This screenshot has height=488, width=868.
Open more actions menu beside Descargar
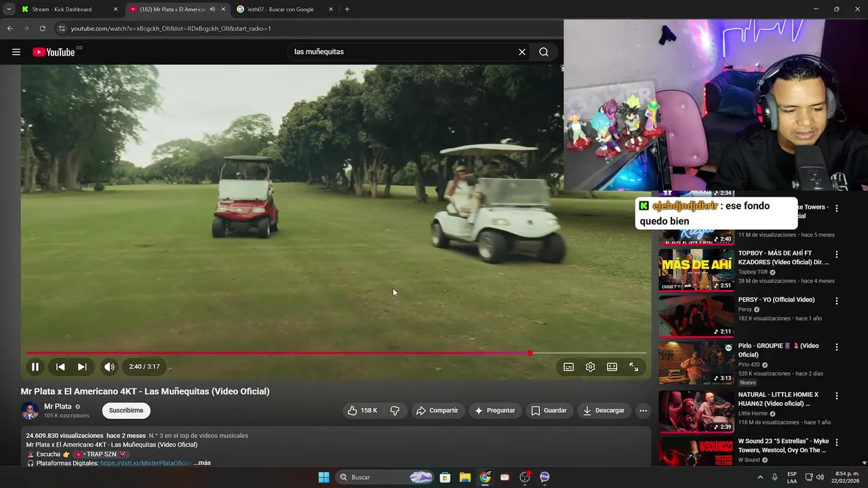[x=643, y=411]
